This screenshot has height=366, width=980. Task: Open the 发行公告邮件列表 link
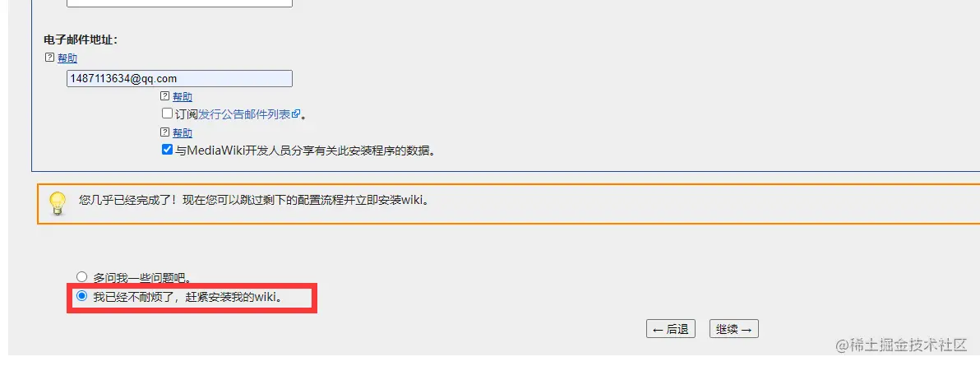pyautogui.click(x=245, y=114)
